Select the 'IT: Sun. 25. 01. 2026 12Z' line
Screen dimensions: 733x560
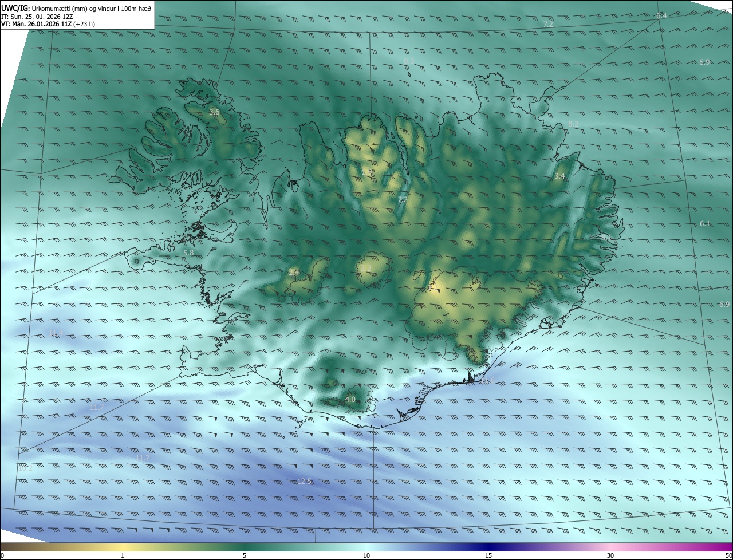click(37, 17)
